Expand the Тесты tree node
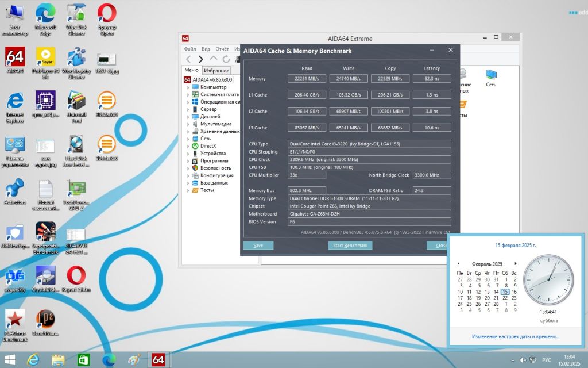 pyautogui.click(x=188, y=190)
